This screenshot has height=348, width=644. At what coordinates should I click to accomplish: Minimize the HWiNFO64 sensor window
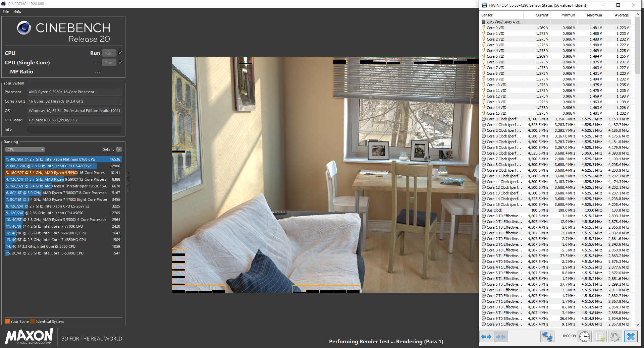[603, 5]
